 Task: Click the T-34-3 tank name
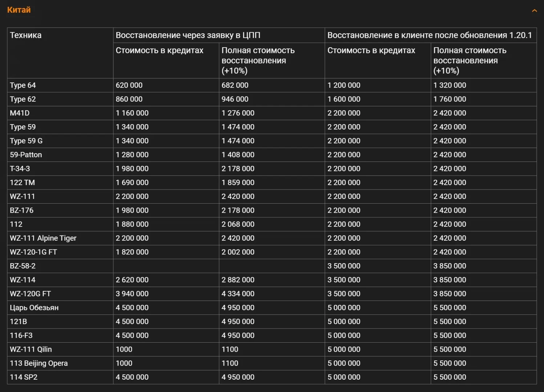[20, 168]
